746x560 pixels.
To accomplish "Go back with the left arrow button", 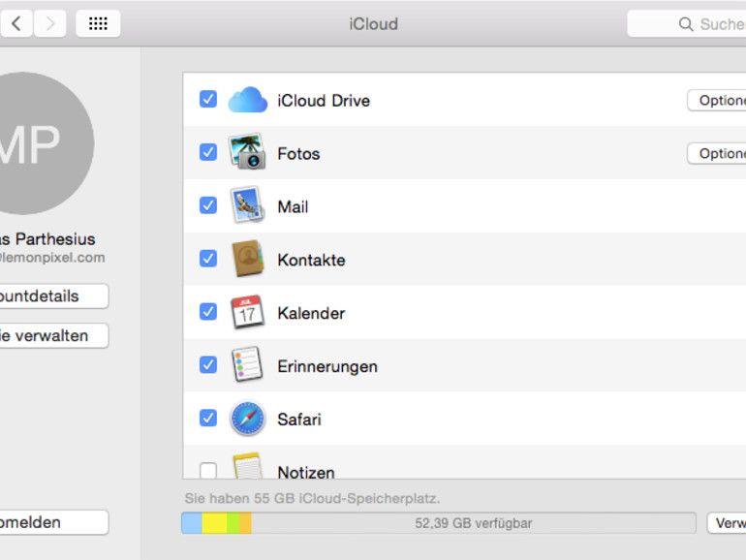I will point(16,23).
